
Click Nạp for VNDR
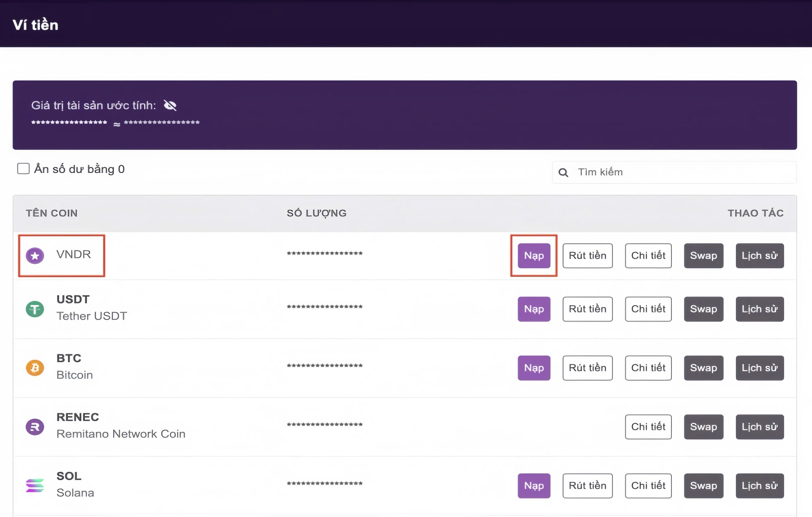tap(534, 256)
